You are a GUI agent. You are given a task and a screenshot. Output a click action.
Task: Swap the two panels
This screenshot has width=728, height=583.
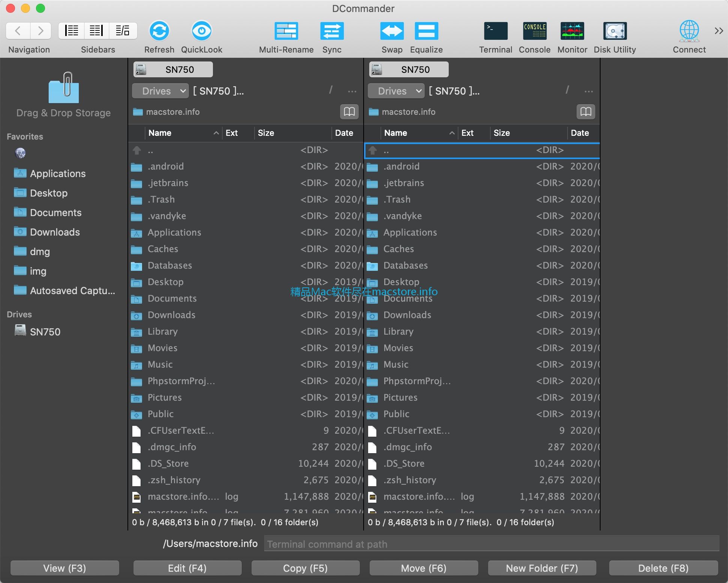pos(392,31)
